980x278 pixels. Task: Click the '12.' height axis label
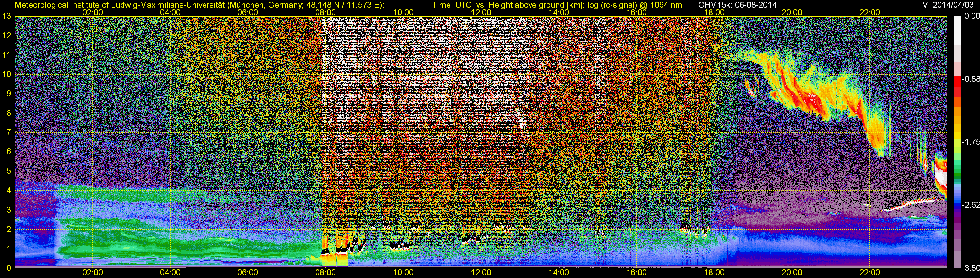7,35
